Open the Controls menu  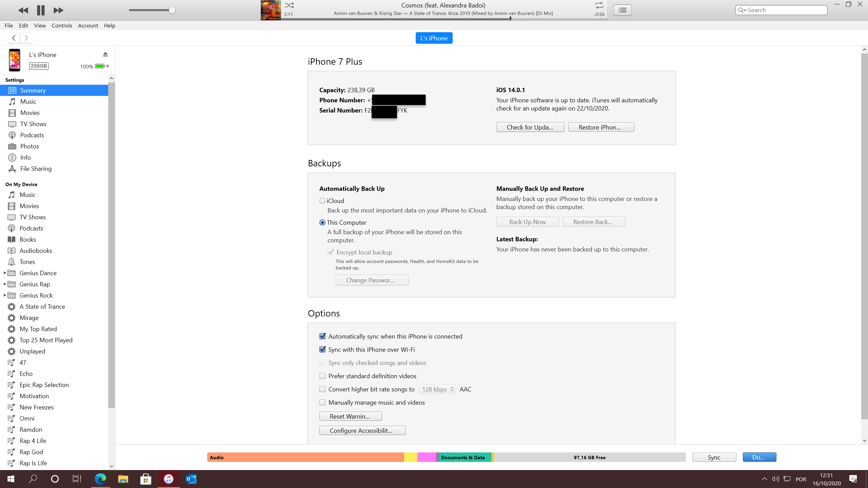(x=62, y=25)
